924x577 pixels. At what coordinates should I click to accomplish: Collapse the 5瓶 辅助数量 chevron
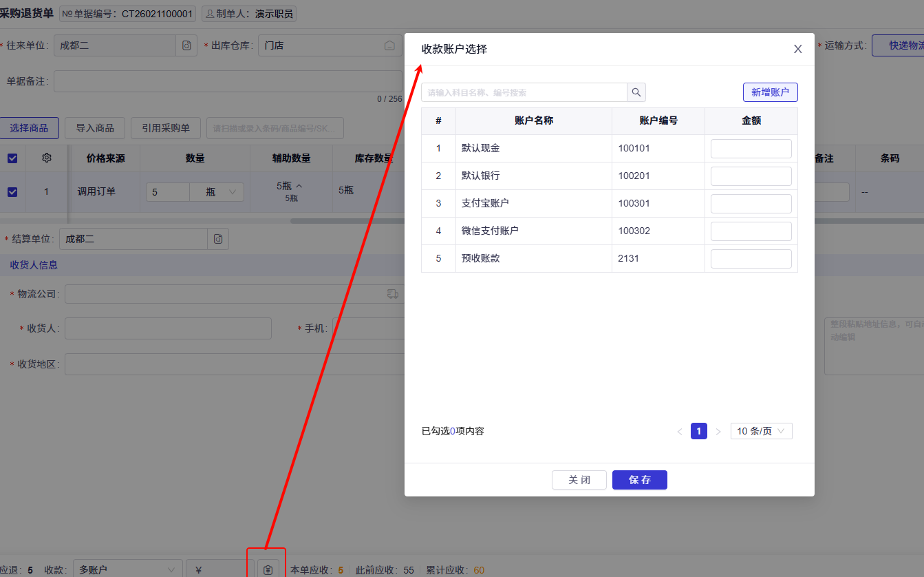299,186
